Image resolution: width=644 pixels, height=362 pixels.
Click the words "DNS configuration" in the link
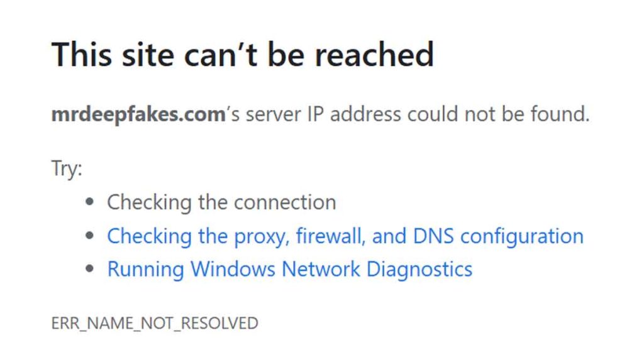pos(498,236)
